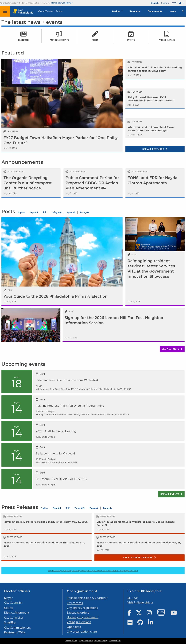Image resolution: width=186 pixels, height=644 pixels.
Task: Select English language in top bar
Action: (154, 3)
